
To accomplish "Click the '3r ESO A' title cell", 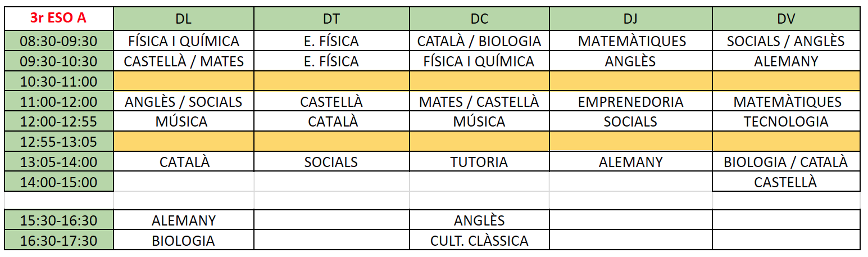I will (x=58, y=18).
